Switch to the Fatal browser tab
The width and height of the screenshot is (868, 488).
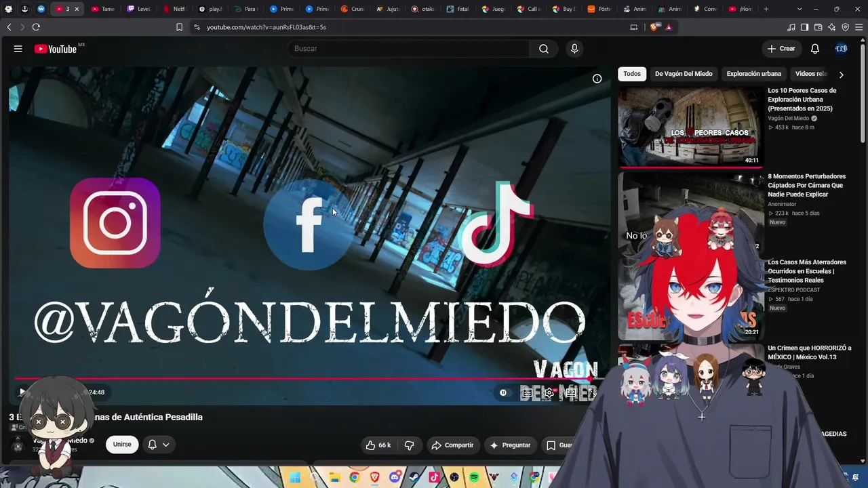tap(458, 9)
